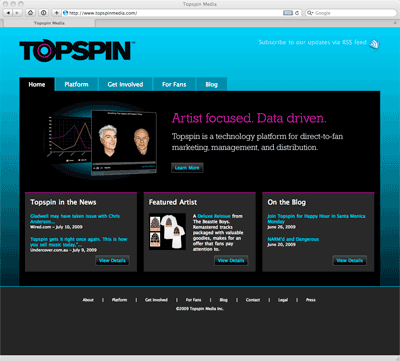Click the hero video player thumbnail
Image resolution: width=400 pixels, height=361 pixels.
pos(124,143)
